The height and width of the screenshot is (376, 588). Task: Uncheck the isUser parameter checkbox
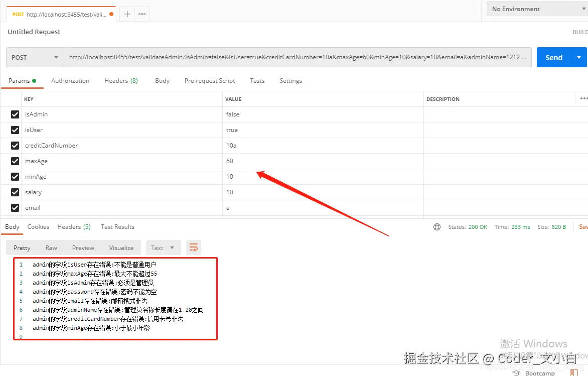point(15,130)
